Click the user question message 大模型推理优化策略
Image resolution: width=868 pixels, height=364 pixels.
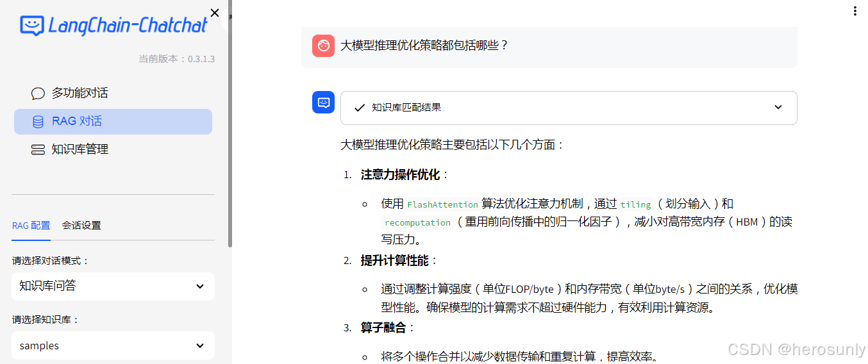coord(424,45)
